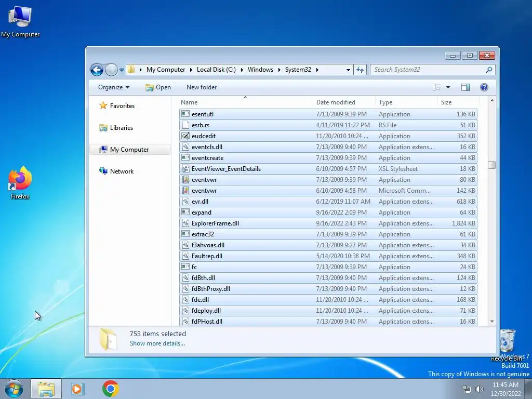Click the expand application icon
Image resolution: width=532 pixels, height=399 pixels.
[185, 212]
